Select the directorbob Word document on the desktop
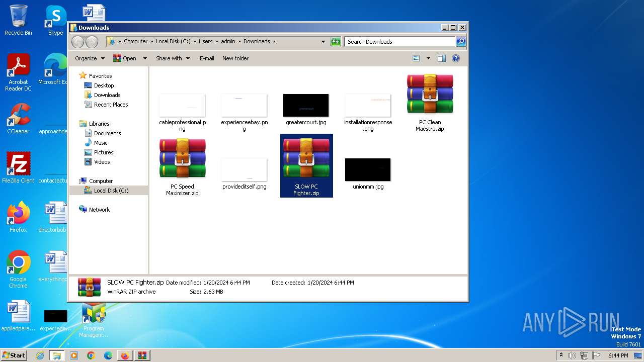Screen dimensions: 644x362 click(x=53, y=217)
